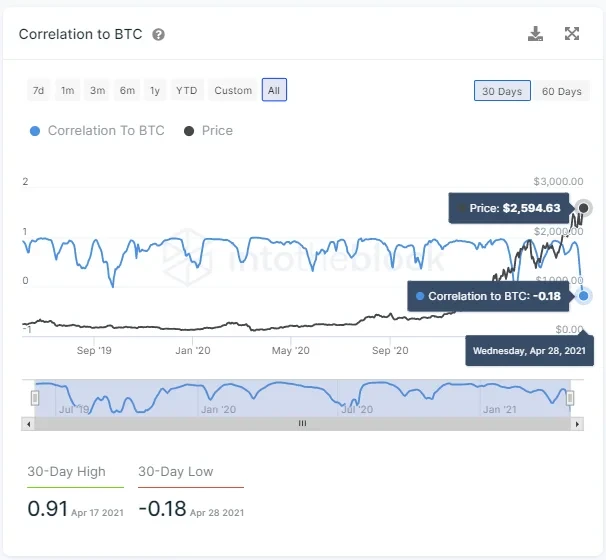Click the horizontal scrollbar thumb
Screen dimensions: 606x560
302,424
